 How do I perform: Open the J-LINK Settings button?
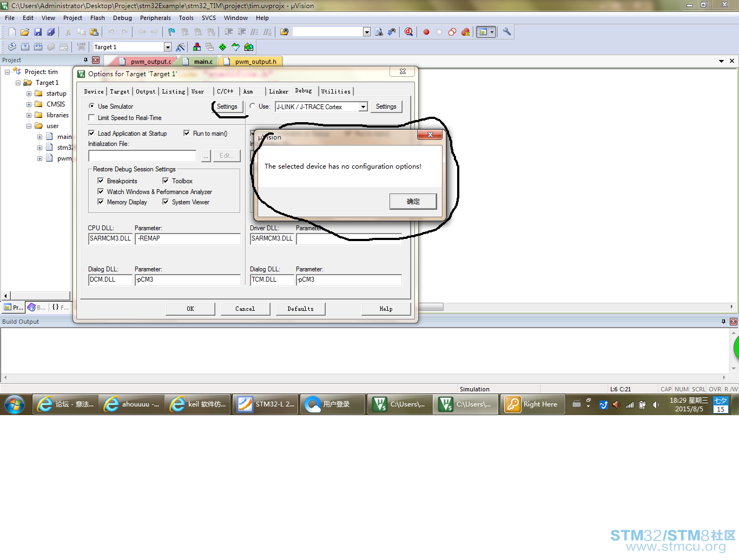(386, 106)
